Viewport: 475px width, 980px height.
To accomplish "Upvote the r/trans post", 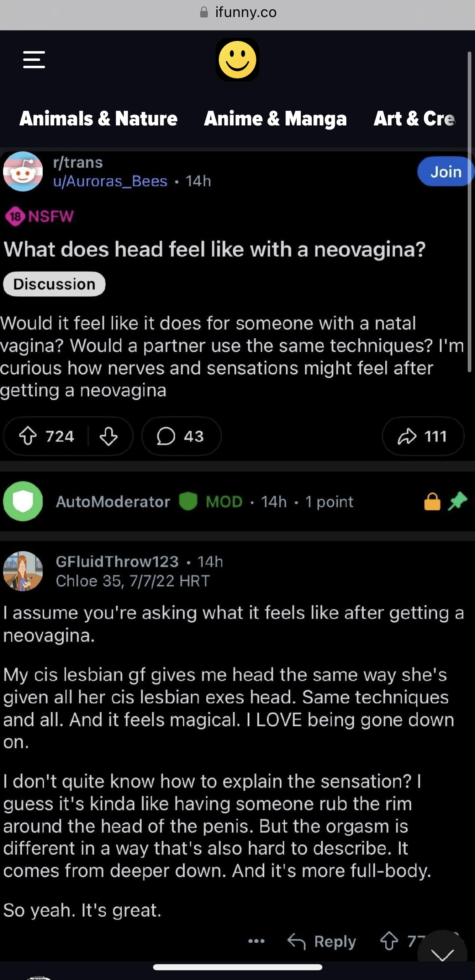I will (28, 436).
